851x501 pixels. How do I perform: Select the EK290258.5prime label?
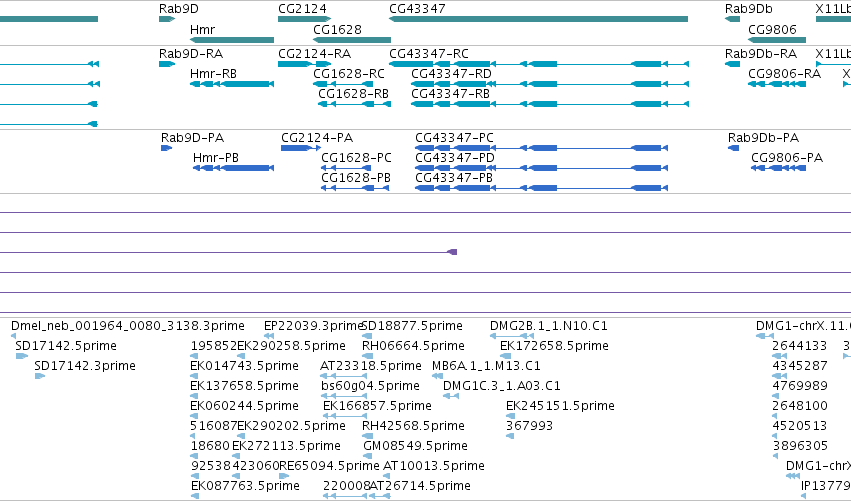coord(291,346)
